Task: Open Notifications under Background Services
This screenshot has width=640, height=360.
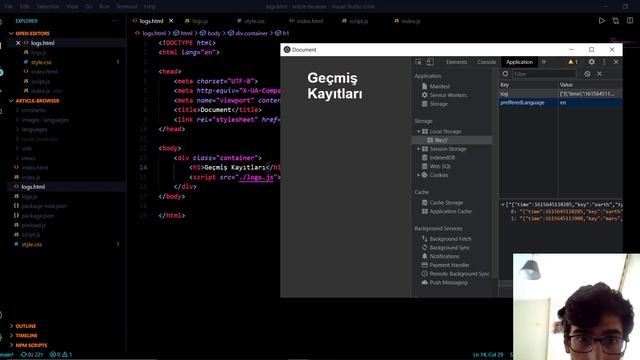Action: (x=444, y=256)
